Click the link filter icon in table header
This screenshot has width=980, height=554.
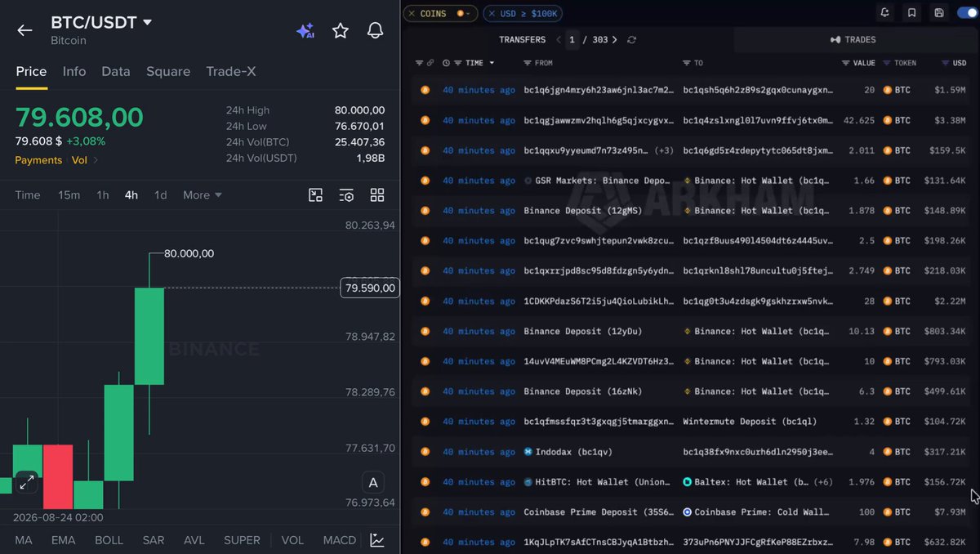pos(430,63)
